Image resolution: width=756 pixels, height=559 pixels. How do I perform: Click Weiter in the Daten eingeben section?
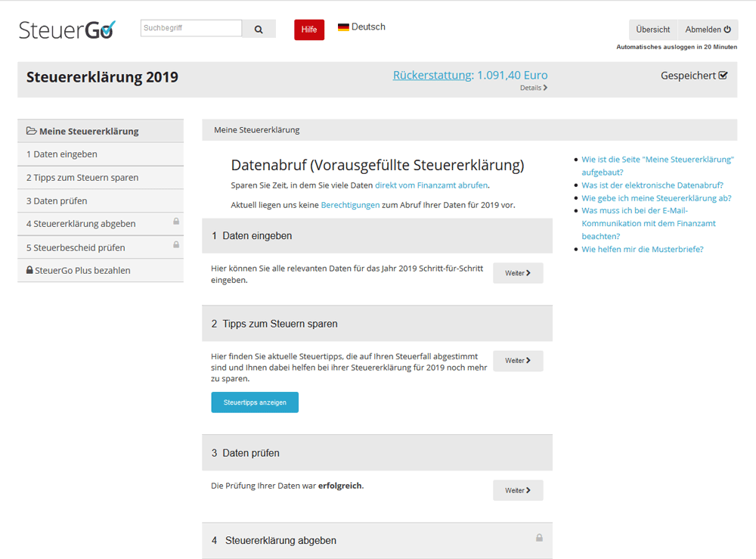tap(517, 272)
